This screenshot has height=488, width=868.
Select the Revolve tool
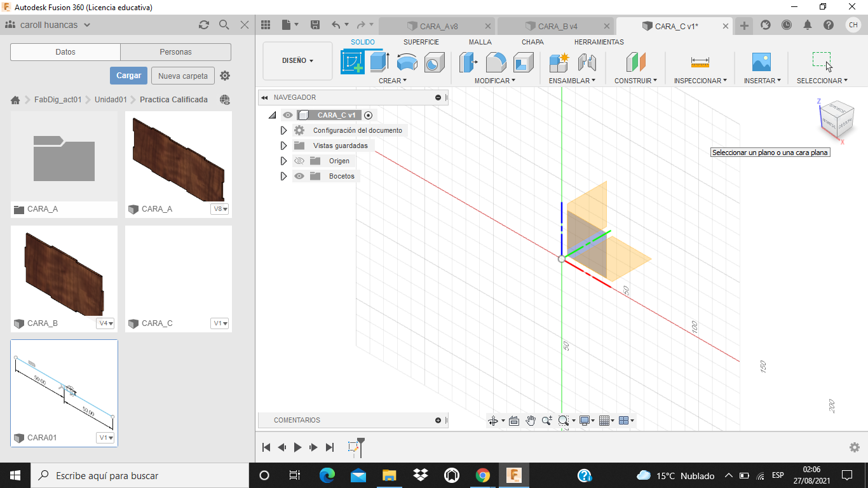coord(407,62)
